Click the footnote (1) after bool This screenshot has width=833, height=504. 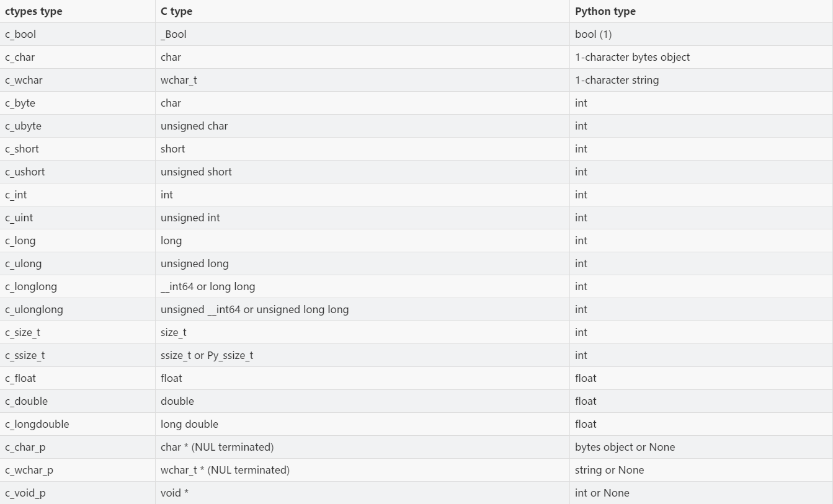[x=605, y=34]
